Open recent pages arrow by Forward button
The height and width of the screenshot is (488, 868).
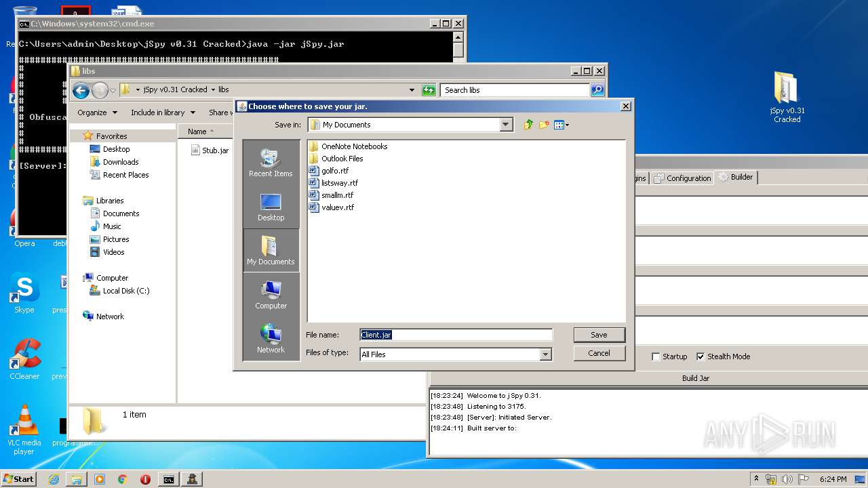(113, 90)
